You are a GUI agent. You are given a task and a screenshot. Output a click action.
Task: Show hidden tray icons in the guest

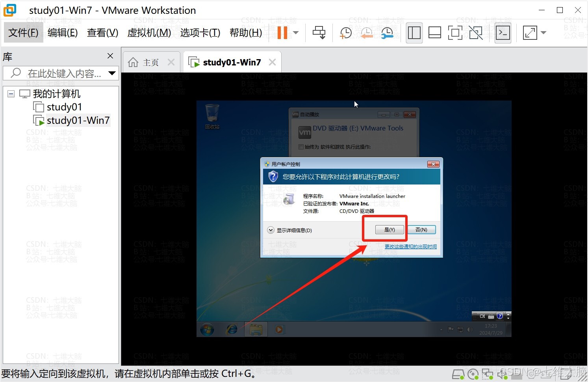click(x=441, y=330)
